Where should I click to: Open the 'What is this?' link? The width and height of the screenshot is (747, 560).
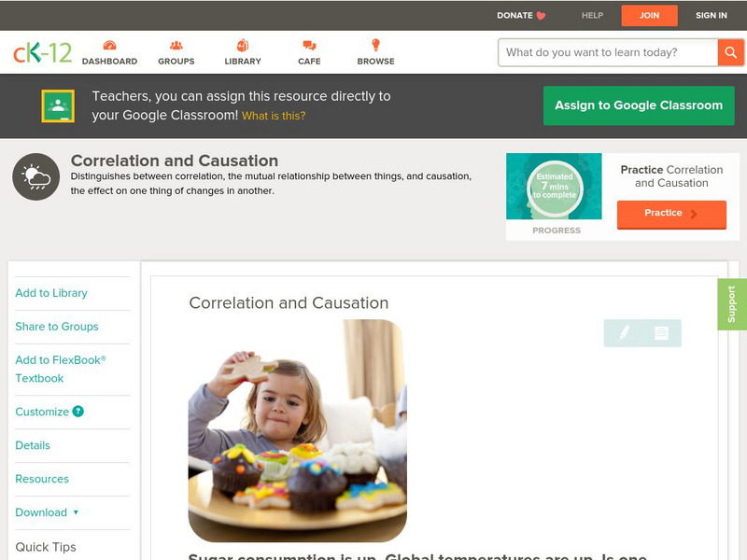274,116
